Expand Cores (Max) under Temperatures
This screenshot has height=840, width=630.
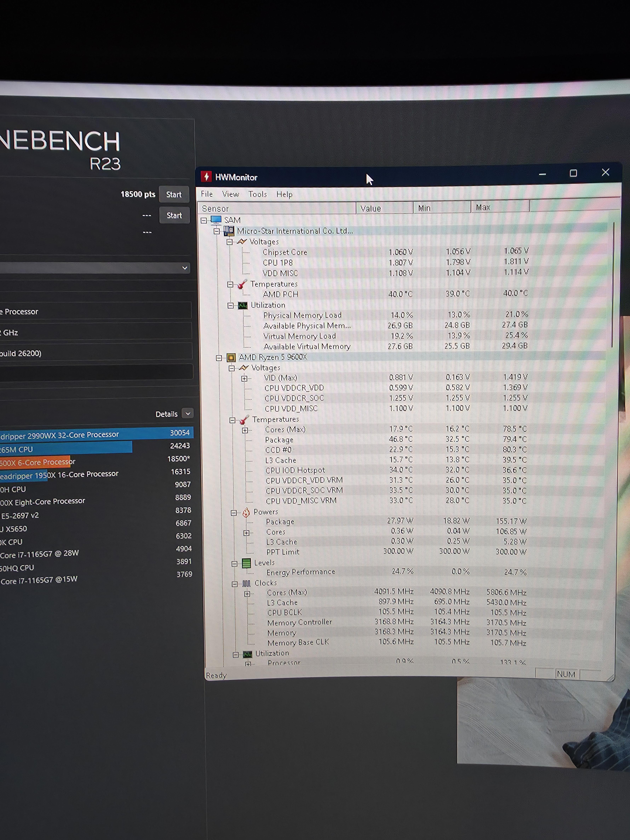click(245, 430)
